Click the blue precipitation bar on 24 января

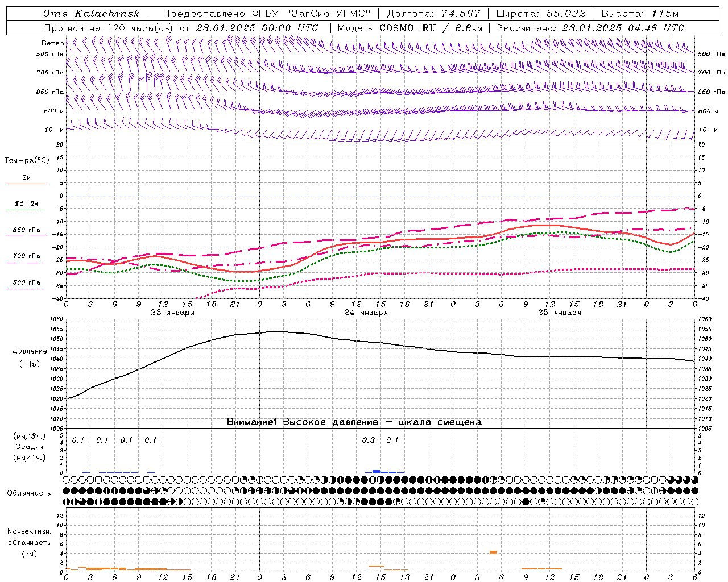pos(377,471)
